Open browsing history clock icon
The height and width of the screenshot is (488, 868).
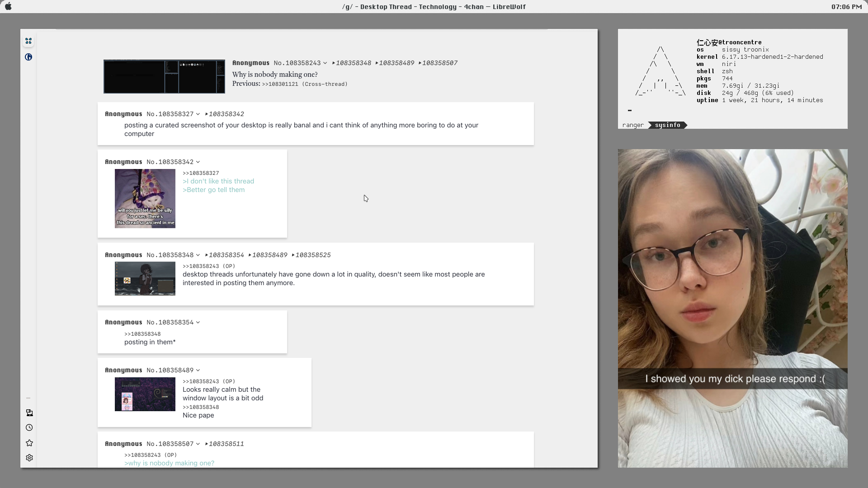click(29, 427)
